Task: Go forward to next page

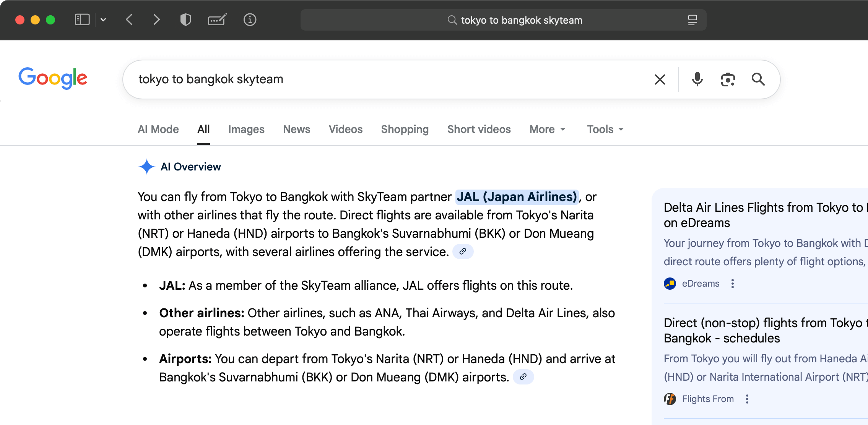Action: (x=156, y=20)
